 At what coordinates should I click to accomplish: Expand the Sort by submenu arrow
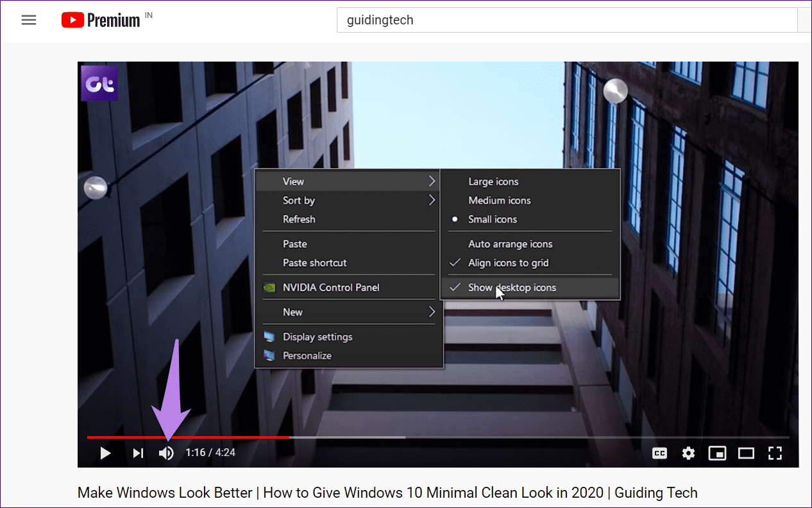[x=432, y=200]
